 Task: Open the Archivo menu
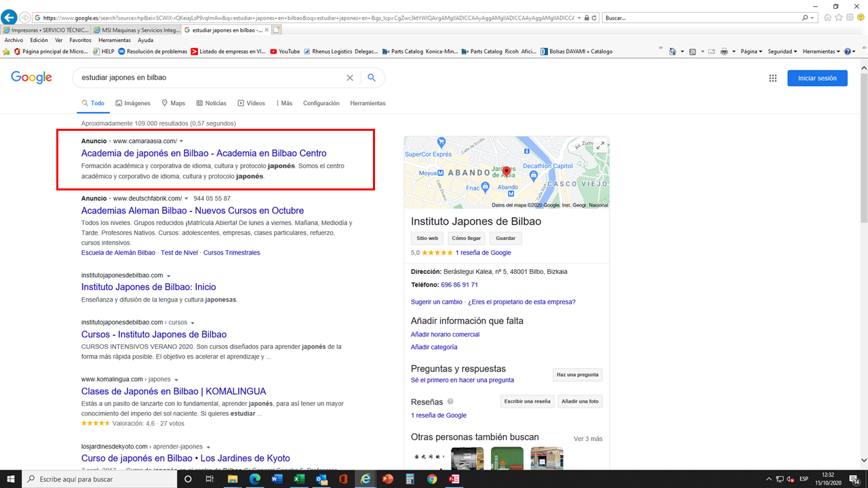tap(14, 40)
